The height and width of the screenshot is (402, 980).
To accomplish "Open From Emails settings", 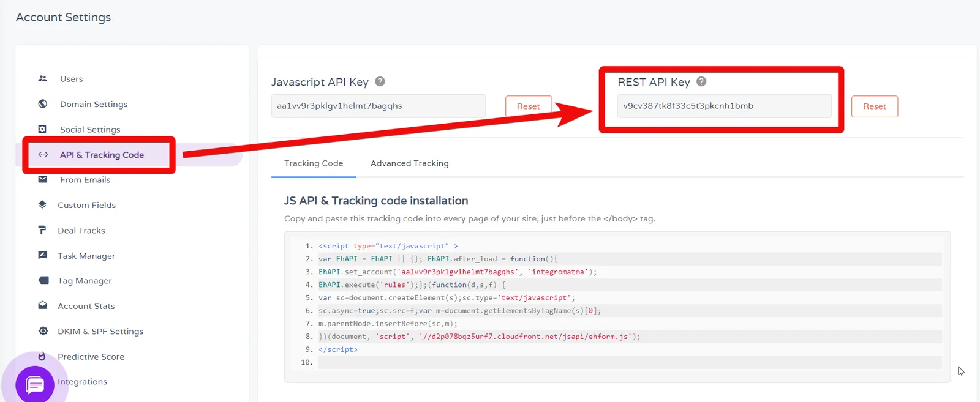I will coord(85,180).
